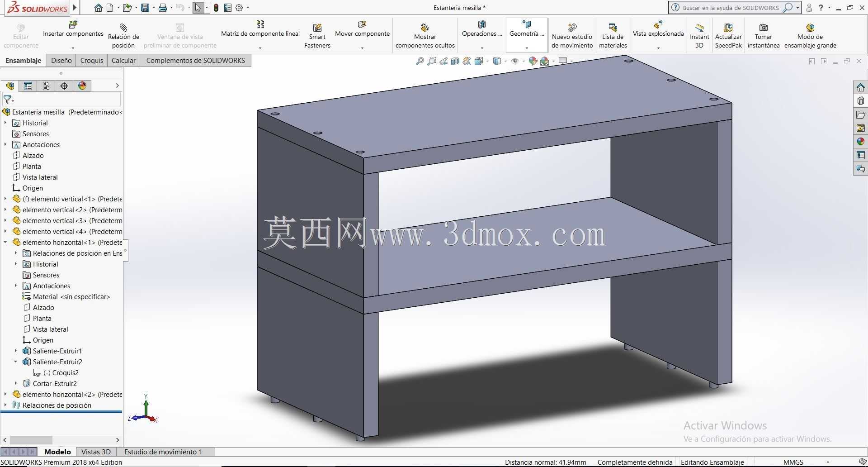This screenshot has height=467, width=868.
Task: Click the tree filter input field
Action: (61, 100)
